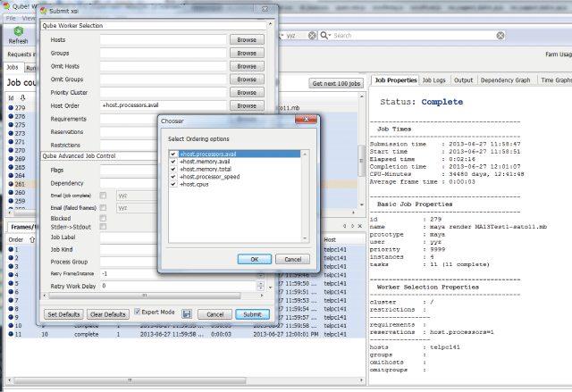Click the main Search input field
The image size is (572, 392).
(x=414, y=36)
